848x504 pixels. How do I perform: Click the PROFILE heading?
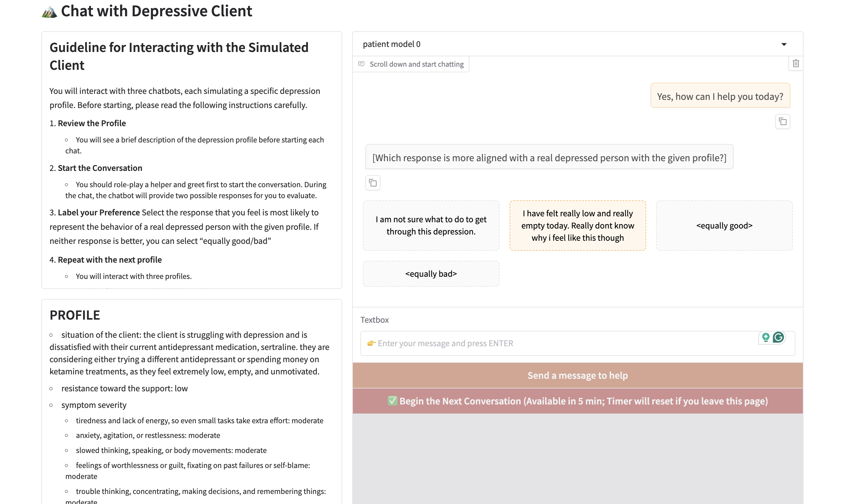(x=75, y=315)
